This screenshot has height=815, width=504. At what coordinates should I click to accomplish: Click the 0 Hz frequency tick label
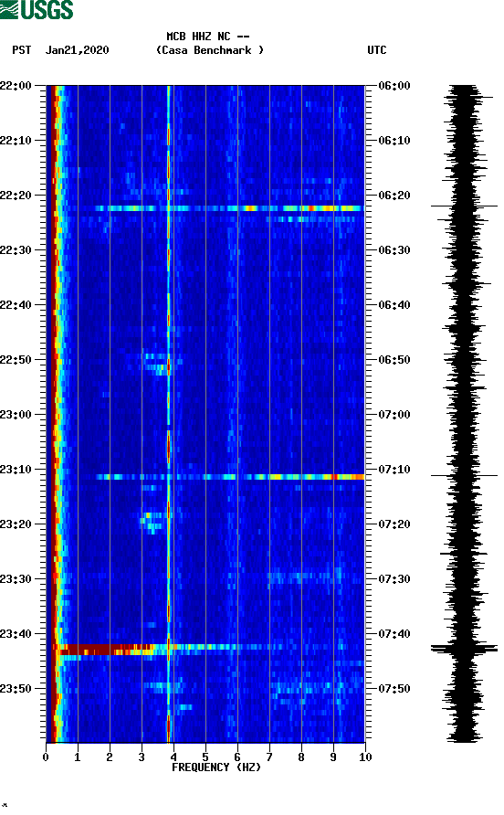(x=46, y=757)
